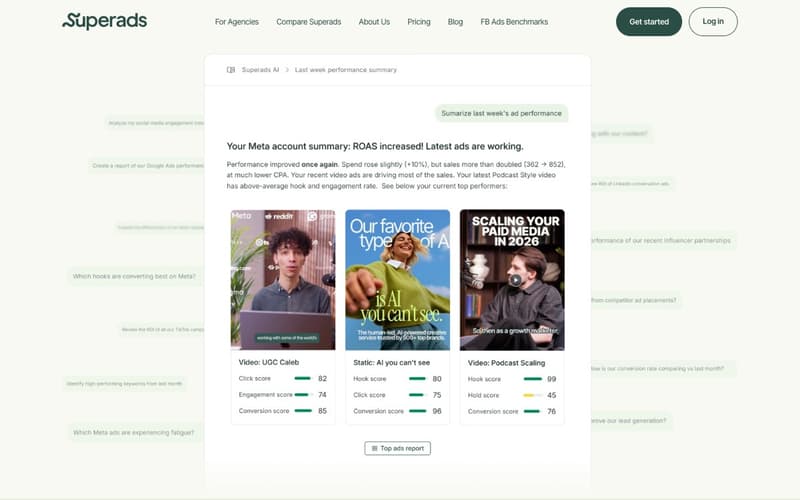Open the For Agencies menu item
This screenshot has width=800, height=500.
(237, 22)
